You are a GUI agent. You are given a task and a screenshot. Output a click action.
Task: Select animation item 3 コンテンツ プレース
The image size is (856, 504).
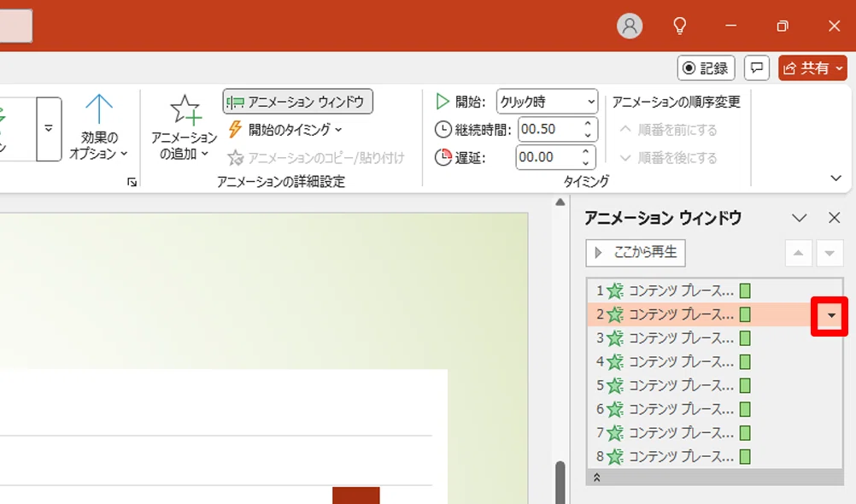[x=715, y=338]
